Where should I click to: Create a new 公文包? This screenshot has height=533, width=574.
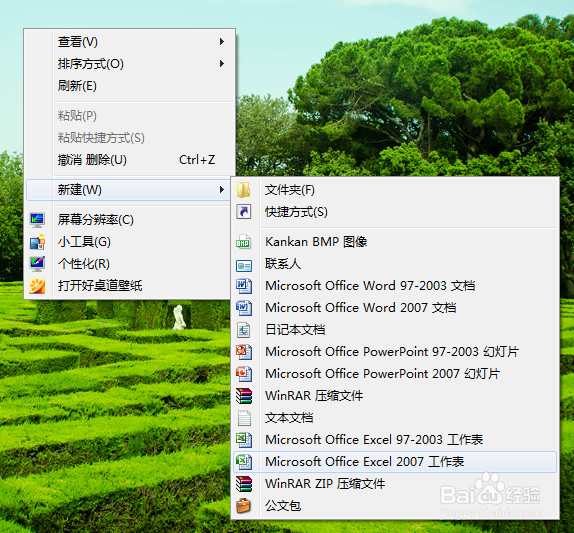(x=395, y=506)
